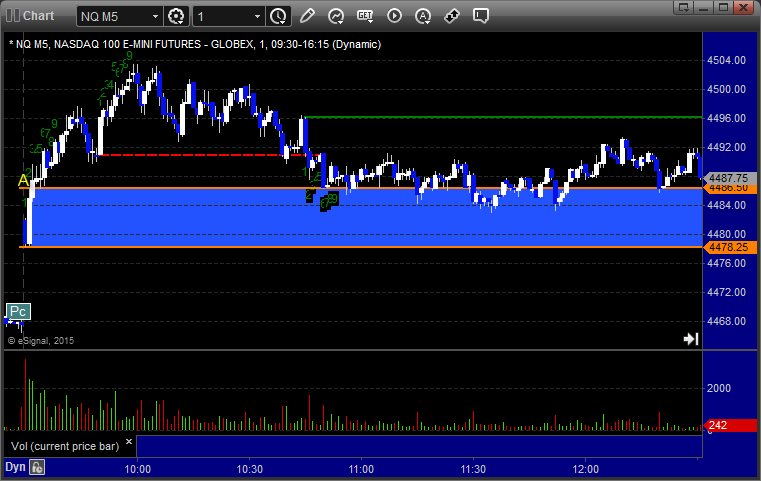The width and height of the screenshot is (761, 481).
Task: Select the pencil drawing tool
Action: click(x=307, y=16)
